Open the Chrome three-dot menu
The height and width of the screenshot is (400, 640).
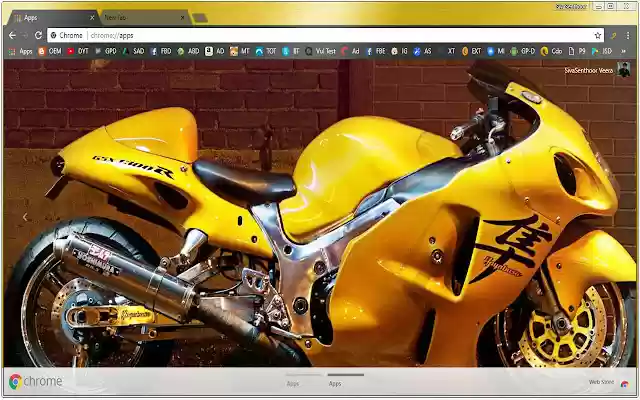[628, 36]
